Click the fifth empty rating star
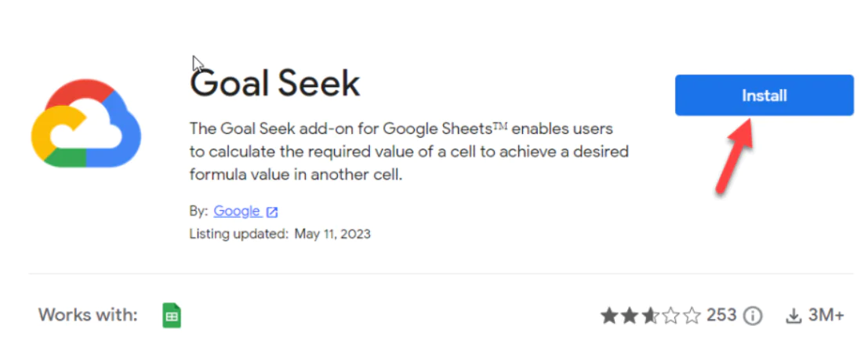The image size is (868, 337). point(690,316)
